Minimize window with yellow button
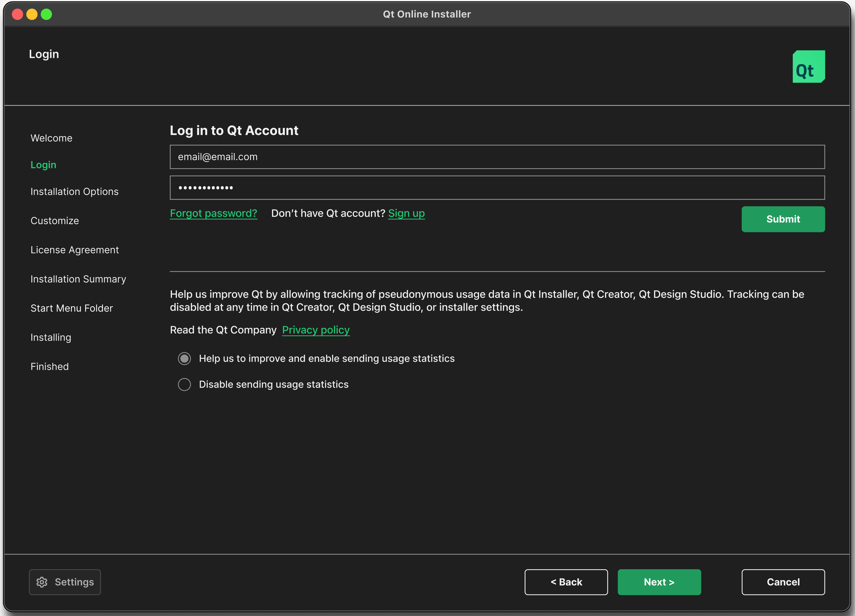The width and height of the screenshot is (855, 616). [x=32, y=14]
